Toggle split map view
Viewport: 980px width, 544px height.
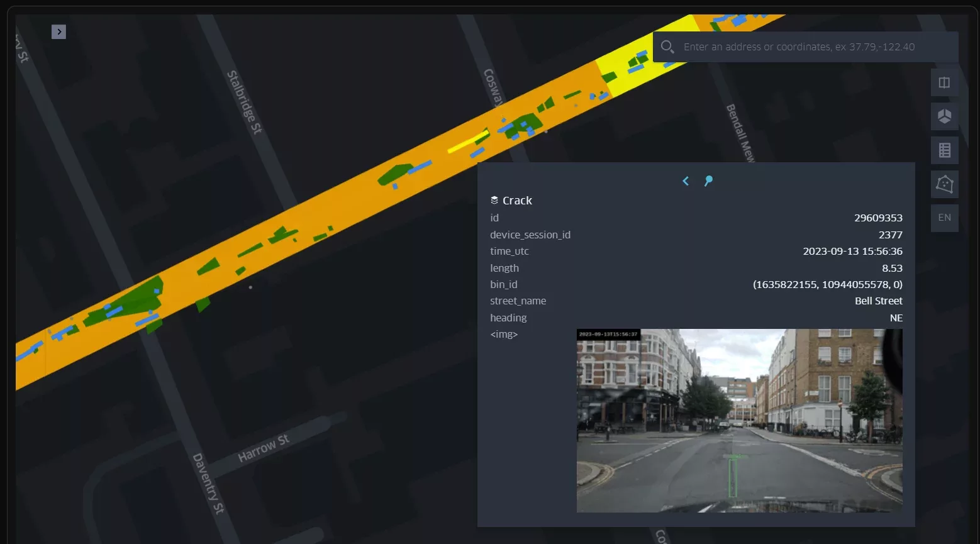pyautogui.click(x=944, y=83)
